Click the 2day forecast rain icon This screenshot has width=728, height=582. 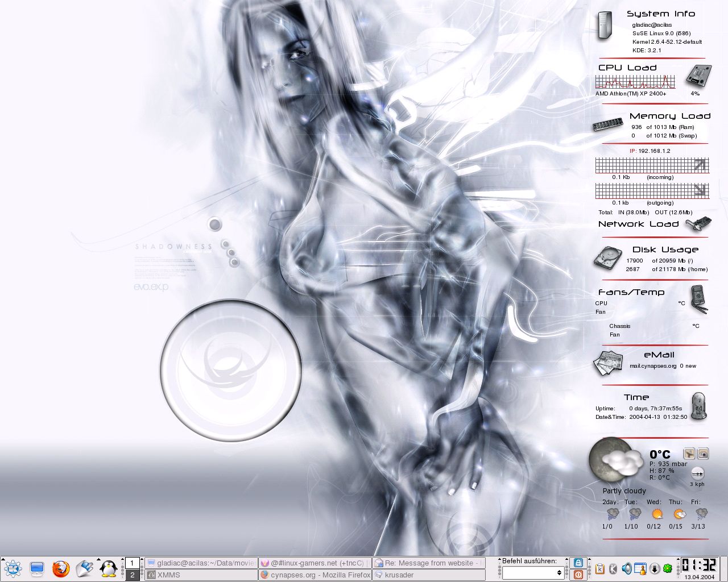[x=613, y=514]
